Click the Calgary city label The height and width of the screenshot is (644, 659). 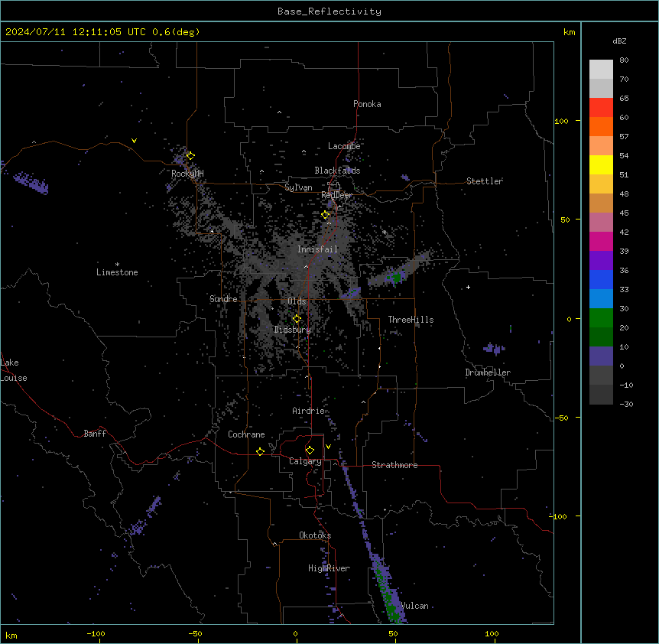click(x=306, y=461)
